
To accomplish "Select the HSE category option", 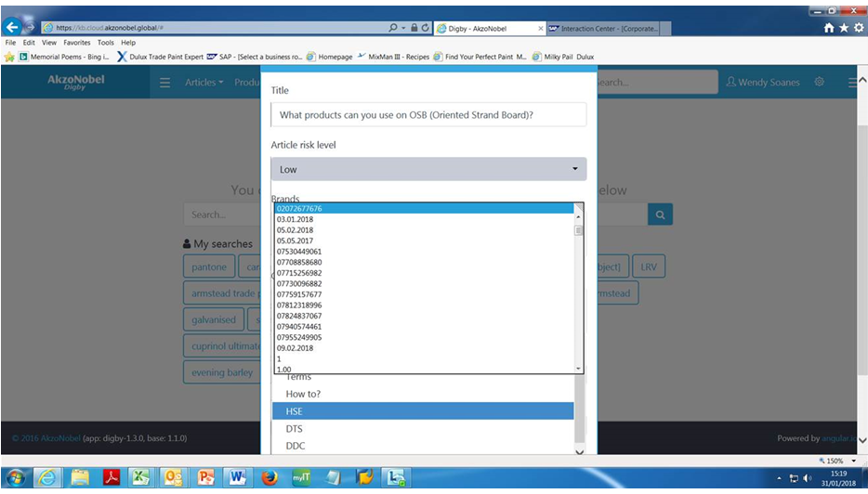I will (x=423, y=411).
